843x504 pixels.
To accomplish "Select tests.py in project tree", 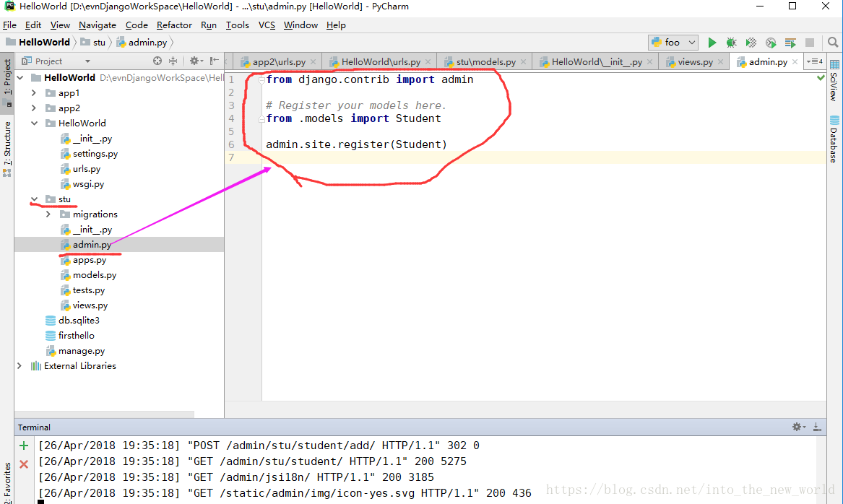I will point(89,290).
